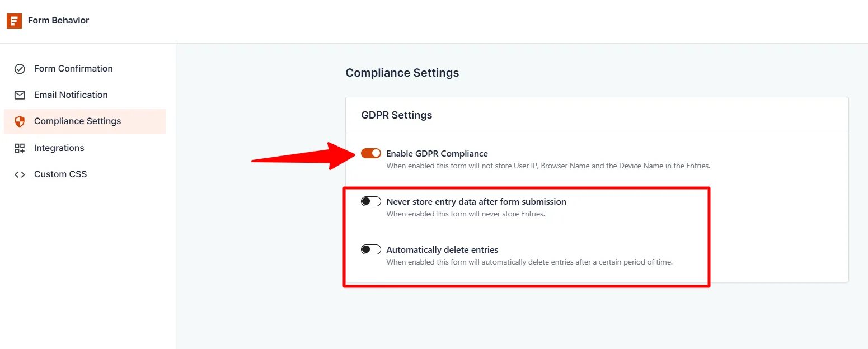Click the grid icon beside Integrations
Screen dimensions: 868x349
(20, 148)
